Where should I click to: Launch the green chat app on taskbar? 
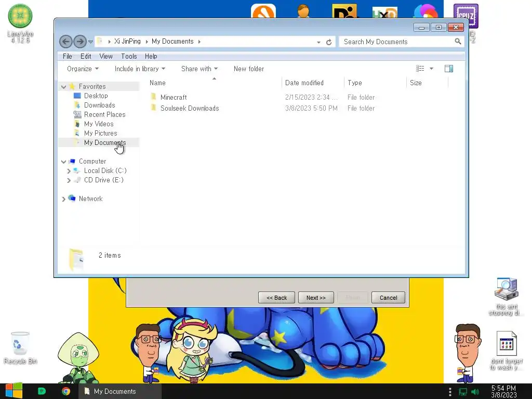pos(42,391)
